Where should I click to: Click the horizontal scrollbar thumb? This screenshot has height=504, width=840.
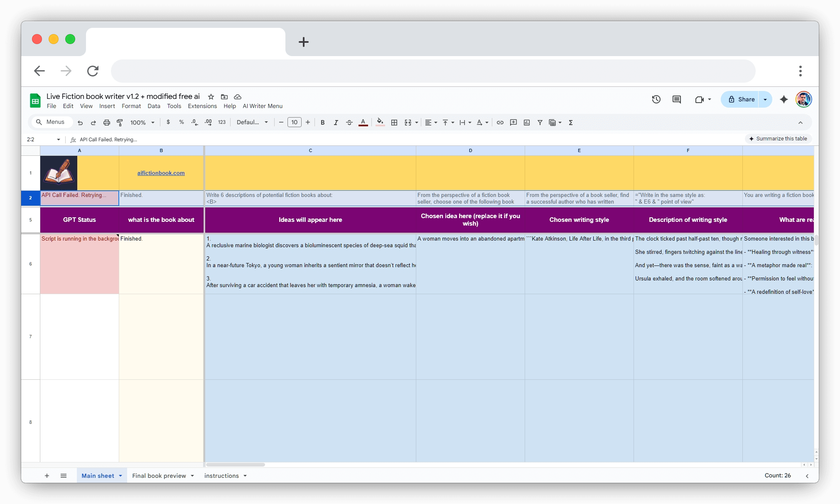pos(236,465)
